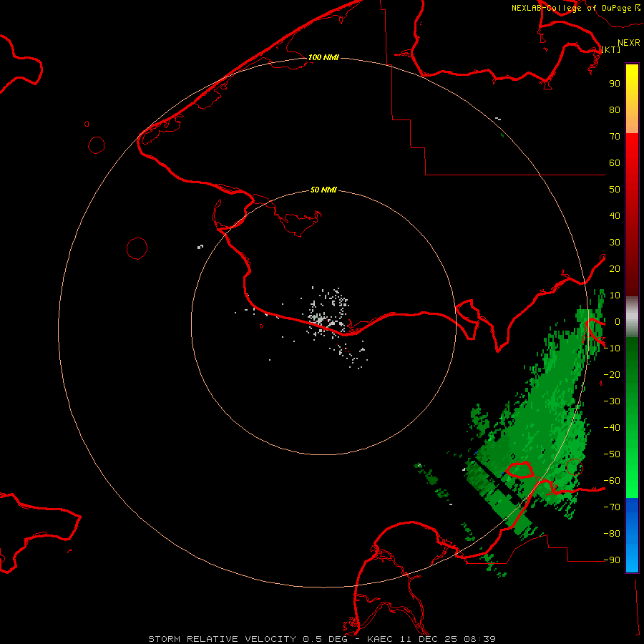Select the -20 value on velocity scale

click(612, 374)
